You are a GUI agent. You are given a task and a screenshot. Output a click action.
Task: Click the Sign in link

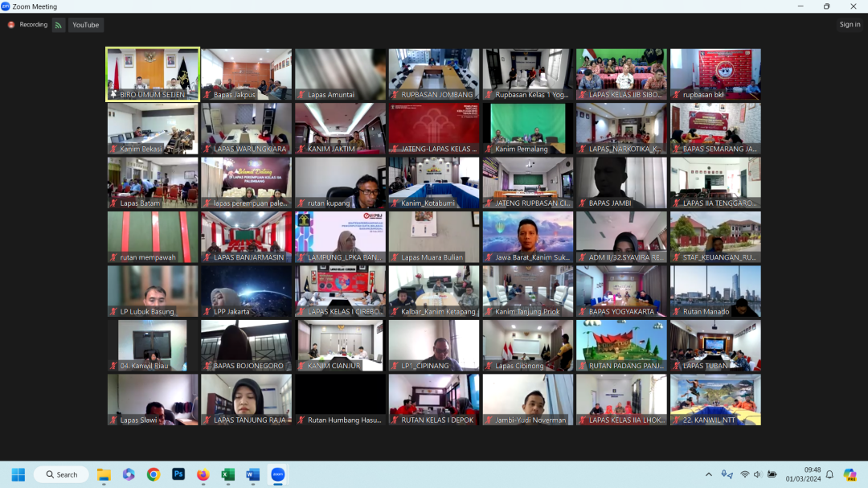[x=850, y=25]
